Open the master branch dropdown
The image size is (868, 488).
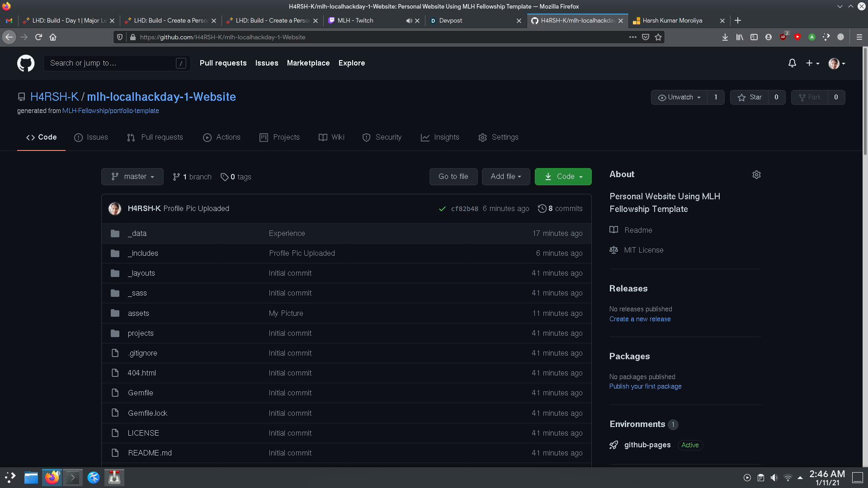coord(132,177)
